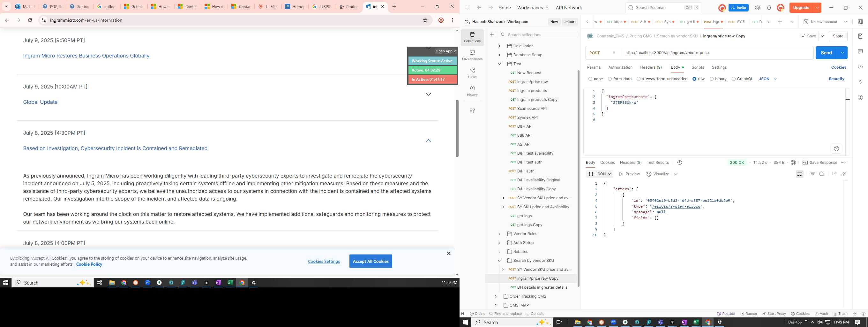The height and width of the screenshot is (327, 868).
Task: Filter the response body icon
Action: [813, 174]
